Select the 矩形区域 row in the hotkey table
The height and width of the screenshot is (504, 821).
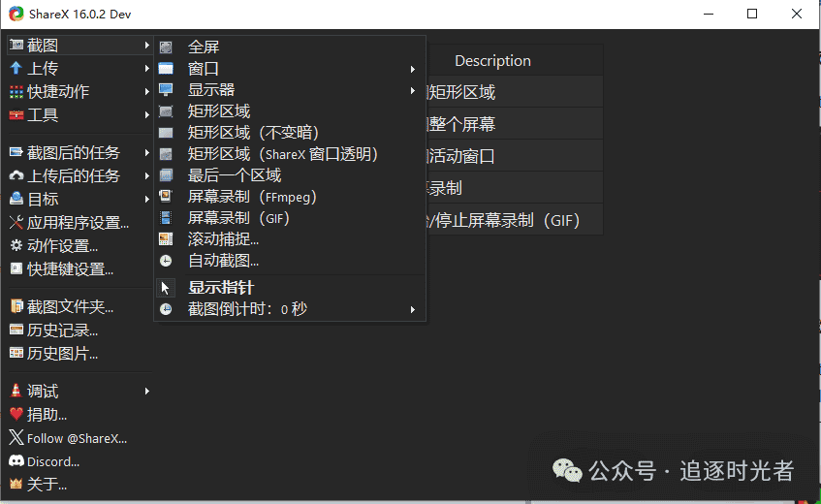(514, 91)
